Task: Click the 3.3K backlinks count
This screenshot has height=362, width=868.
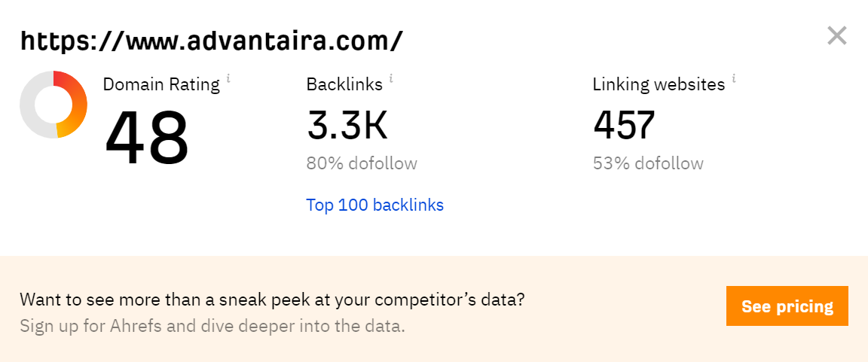Action: pyautogui.click(x=347, y=126)
